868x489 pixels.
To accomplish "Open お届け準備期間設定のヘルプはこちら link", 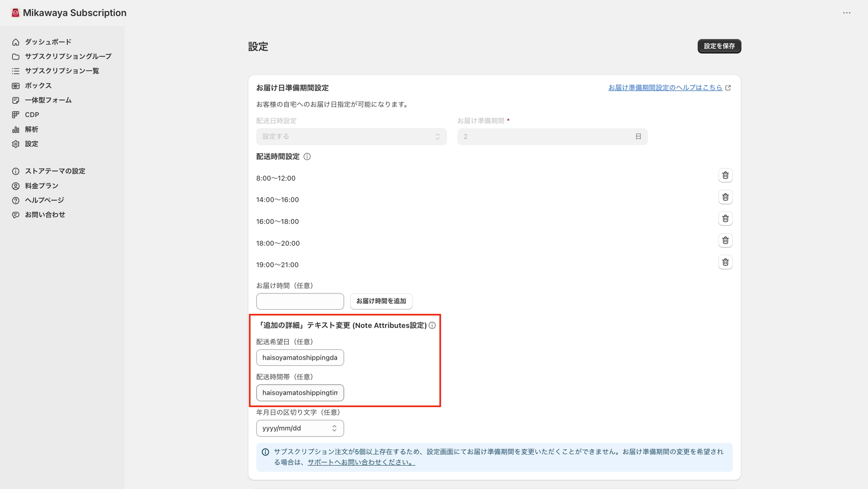I will (x=665, y=88).
